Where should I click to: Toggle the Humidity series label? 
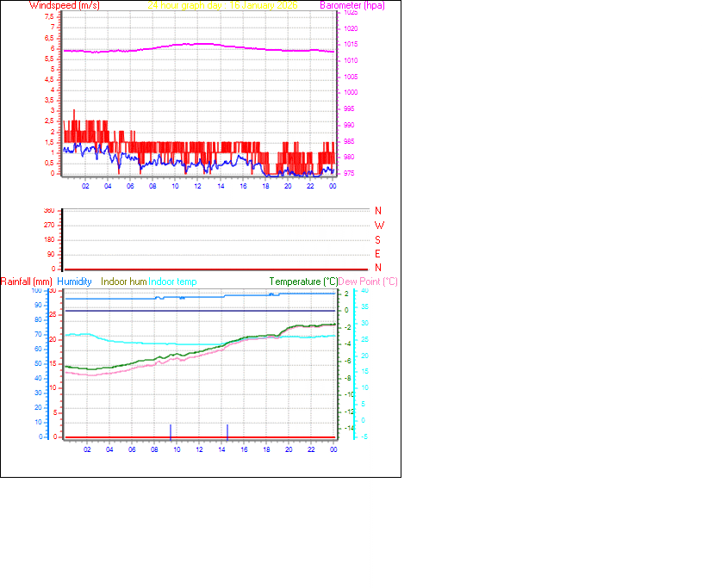(x=75, y=282)
